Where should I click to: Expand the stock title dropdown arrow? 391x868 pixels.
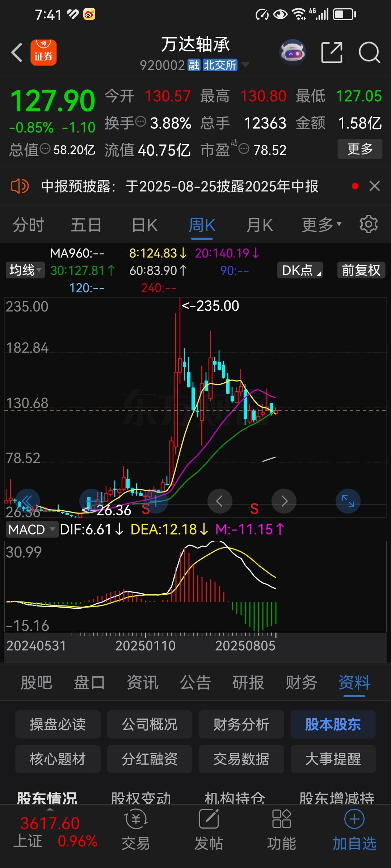(245, 65)
